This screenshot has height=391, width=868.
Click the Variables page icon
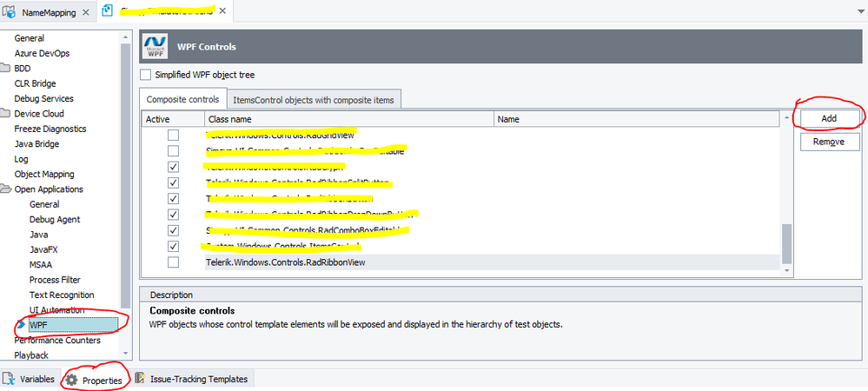[x=9, y=379]
